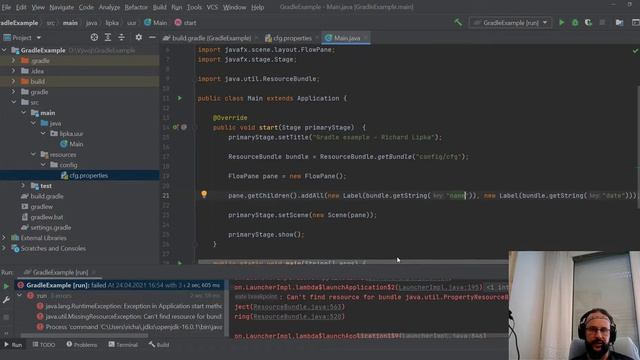Click the green checkmark inspection indicator
This screenshot has width=640, height=360.
pyautogui.click(x=635, y=51)
